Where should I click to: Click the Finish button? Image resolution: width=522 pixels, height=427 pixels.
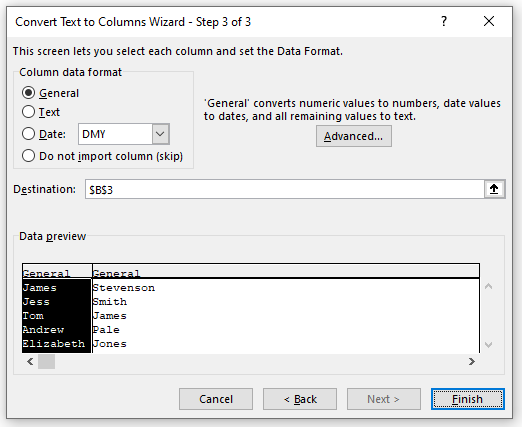coord(467,399)
